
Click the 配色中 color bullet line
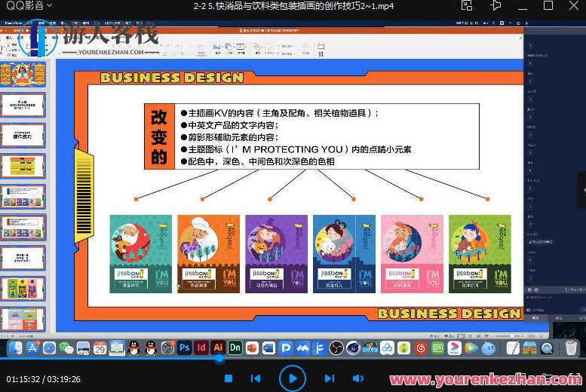point(257,161)
